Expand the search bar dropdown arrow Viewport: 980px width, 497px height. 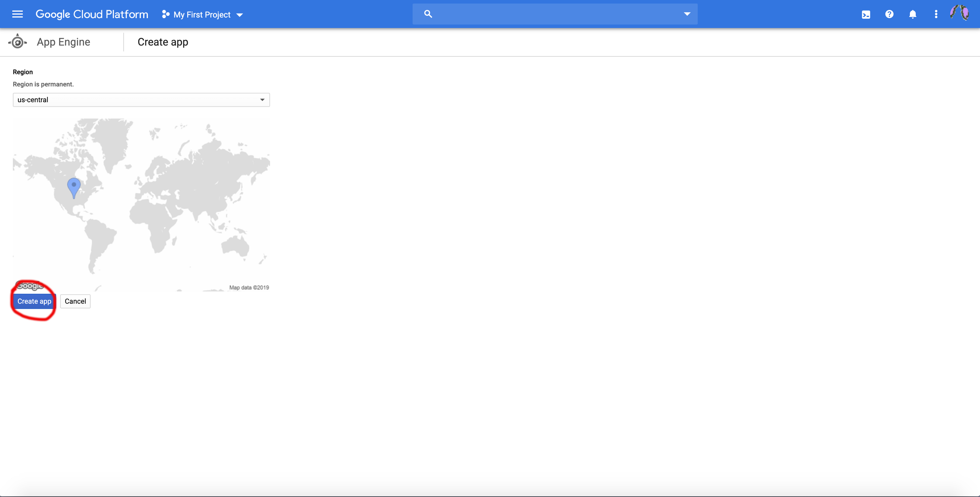pos(687,14)
